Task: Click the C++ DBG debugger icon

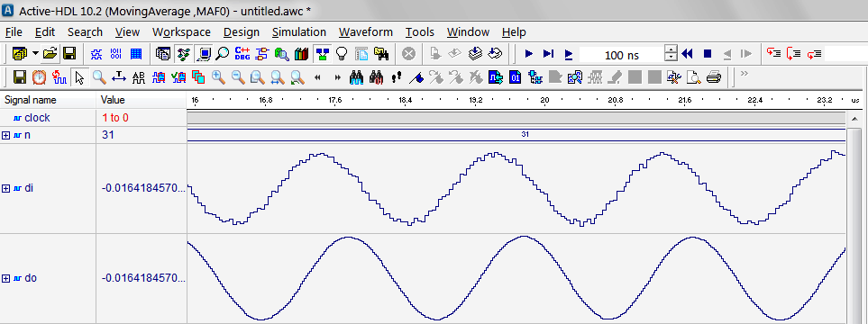Action: click(x=242, y=54)
